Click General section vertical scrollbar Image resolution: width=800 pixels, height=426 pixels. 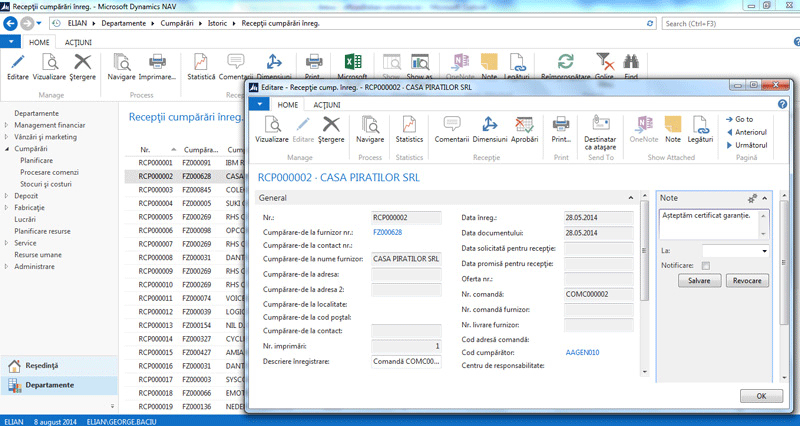(x=644, y=286)
